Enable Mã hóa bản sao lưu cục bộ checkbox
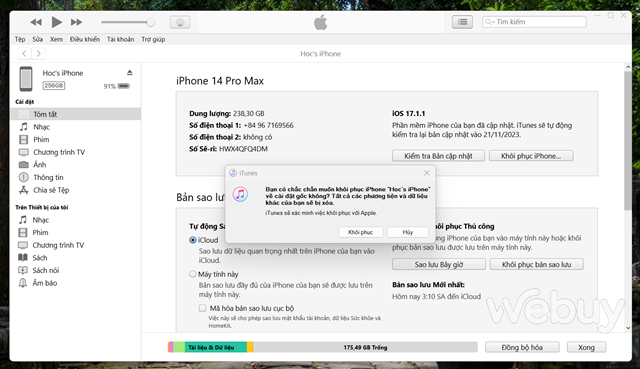The image size is (640, 369). tap(202, 308)
